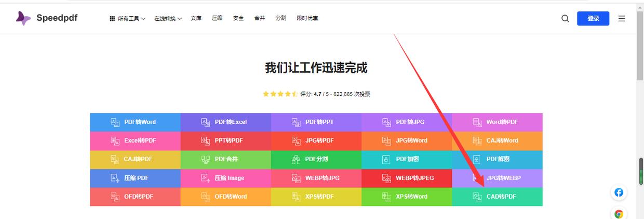Open the 安全 menu item
This screenshot has height=219, width=644.
(238, 18)
